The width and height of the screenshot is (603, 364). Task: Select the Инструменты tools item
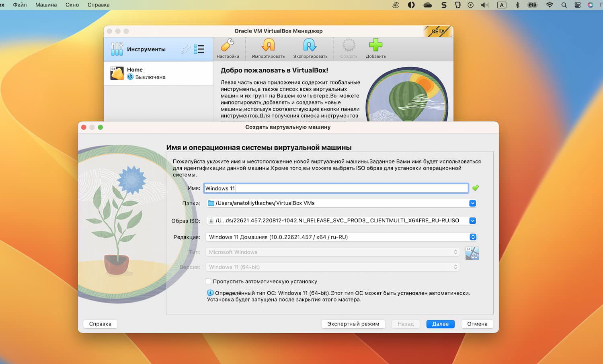click(x=158, y=49)
